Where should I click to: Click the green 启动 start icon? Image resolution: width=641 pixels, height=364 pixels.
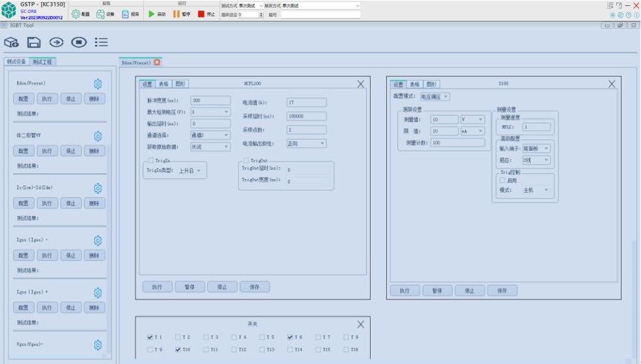(x=151, y=14)
